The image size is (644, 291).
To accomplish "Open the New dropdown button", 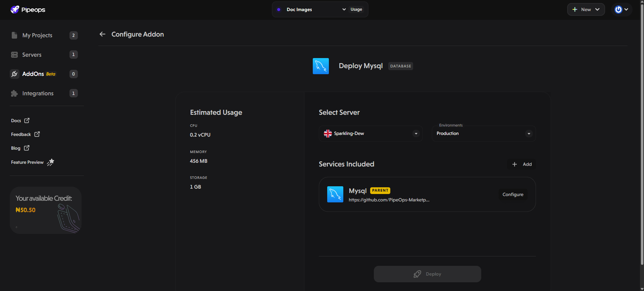I will tap(586, 9).
